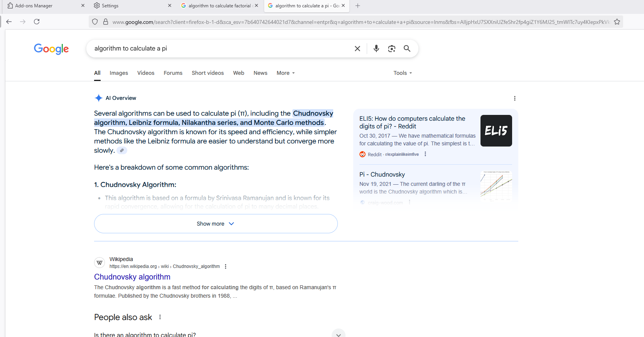Select the Short videos search filter
The width and height of the screenshot is (644, 337).
pos(208,73)
